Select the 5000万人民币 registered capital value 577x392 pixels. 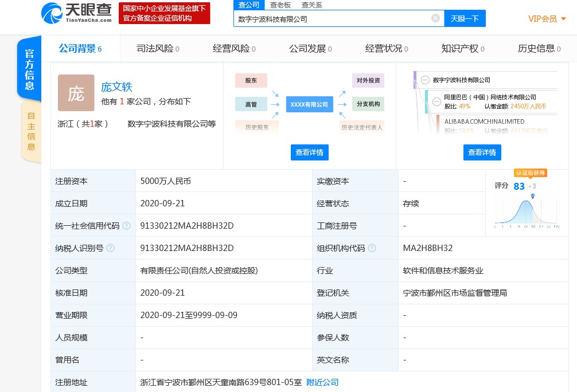[x=166, y=181]
